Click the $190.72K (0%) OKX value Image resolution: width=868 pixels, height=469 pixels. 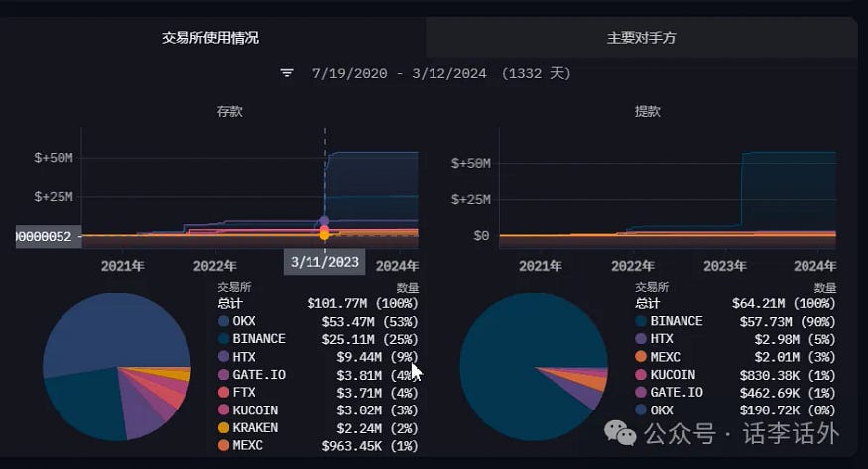point(788,410)
